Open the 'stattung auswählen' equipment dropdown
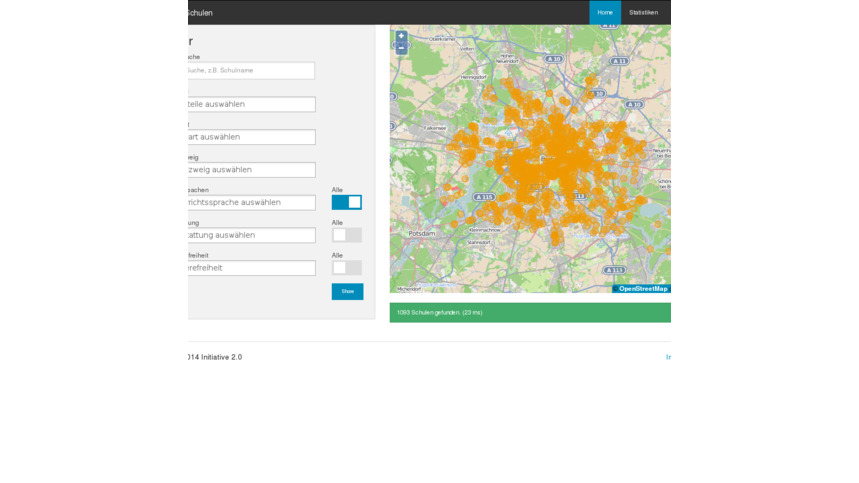 point(250,235)
